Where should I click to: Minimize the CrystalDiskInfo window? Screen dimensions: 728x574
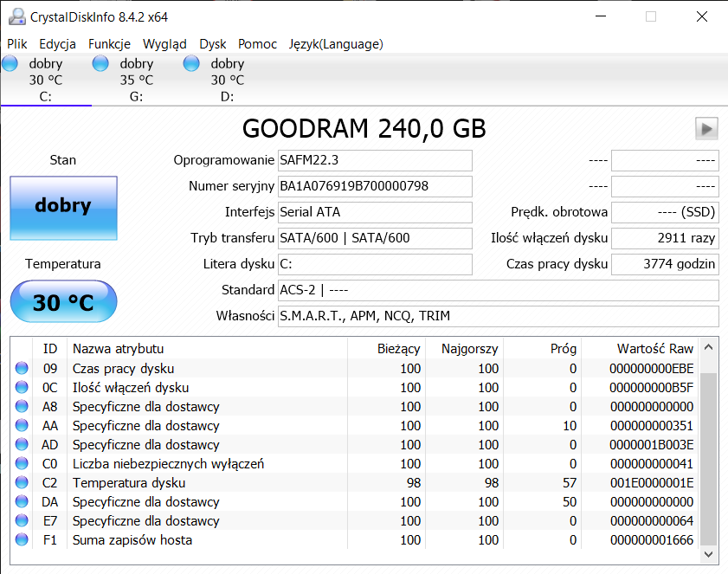pos(601,16)
